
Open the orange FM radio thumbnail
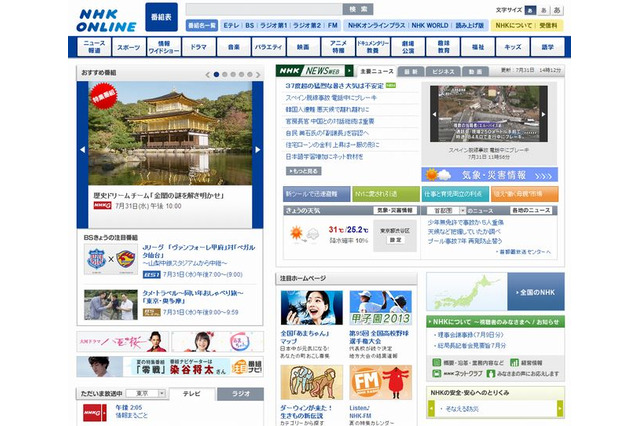[380, 382]
